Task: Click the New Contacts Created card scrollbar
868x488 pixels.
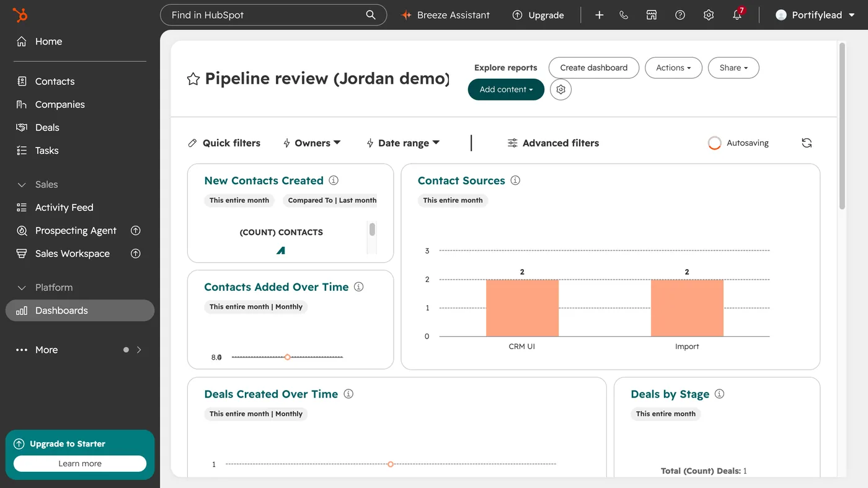Action: 372,230
